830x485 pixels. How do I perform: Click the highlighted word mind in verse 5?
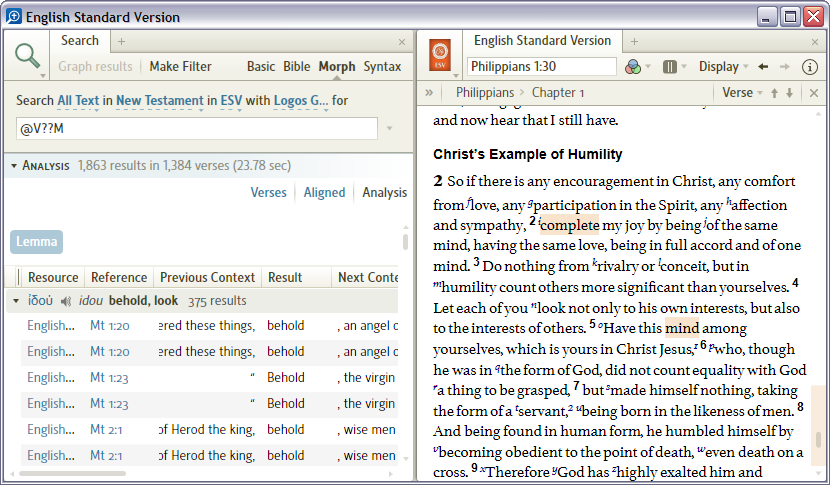(682, 329)
